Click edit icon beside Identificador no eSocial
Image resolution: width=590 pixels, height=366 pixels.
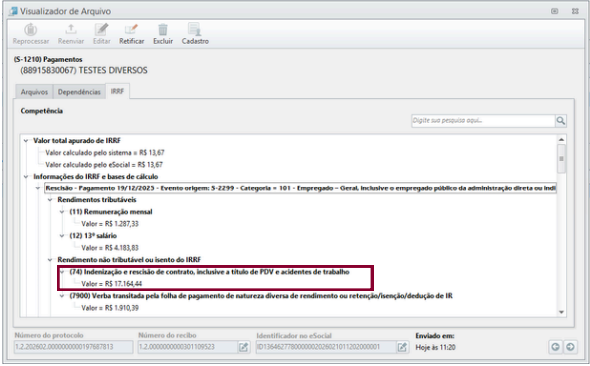pyautogui.click(x=402, y=347)
